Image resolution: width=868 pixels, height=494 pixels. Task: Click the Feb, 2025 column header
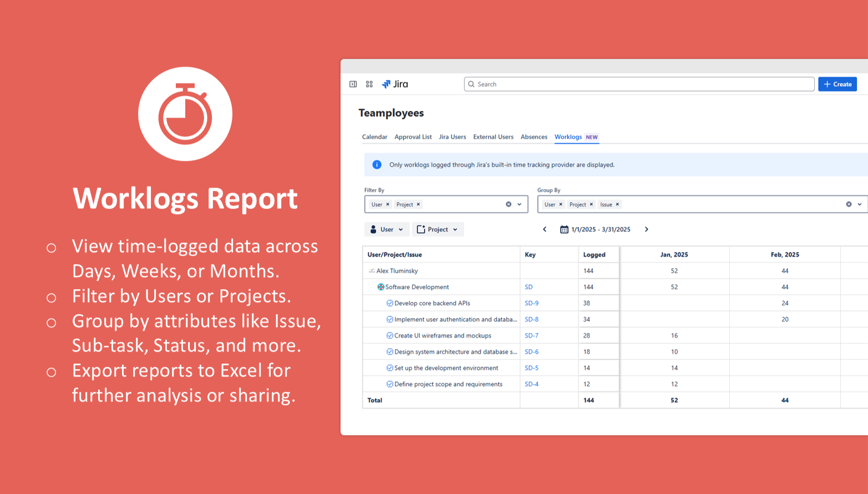pos(785,255)
